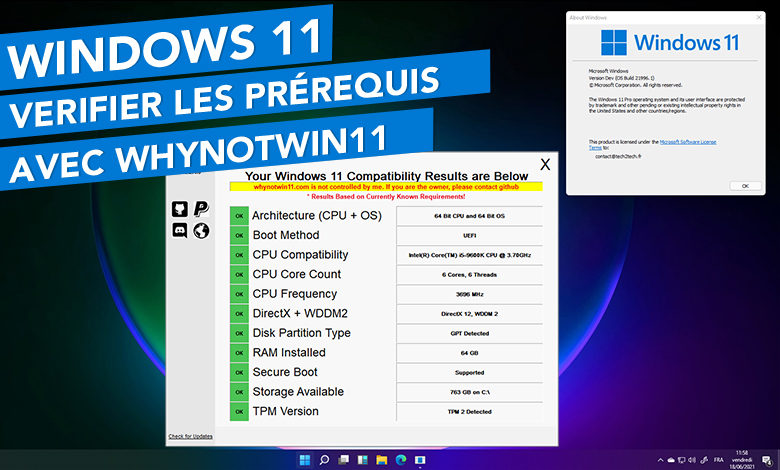Open the Discord icon in WhyNotWin11 sidebar
The image size is (780, 470).
coord(180,231)
